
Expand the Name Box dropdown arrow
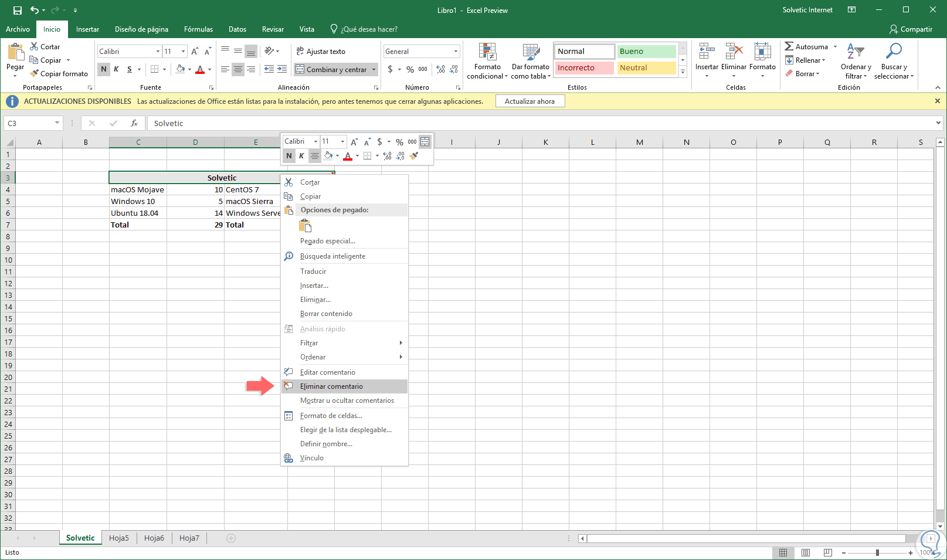point(57,123)
